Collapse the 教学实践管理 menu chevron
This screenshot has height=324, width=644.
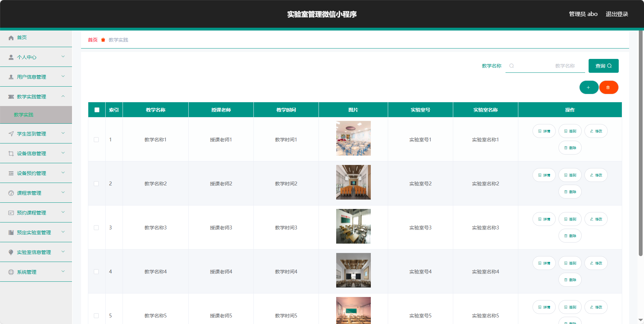tap(63, 96)
